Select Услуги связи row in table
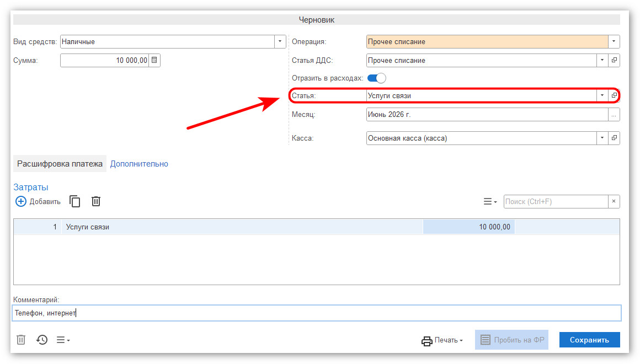640x364 pixels. coord(242,227)
